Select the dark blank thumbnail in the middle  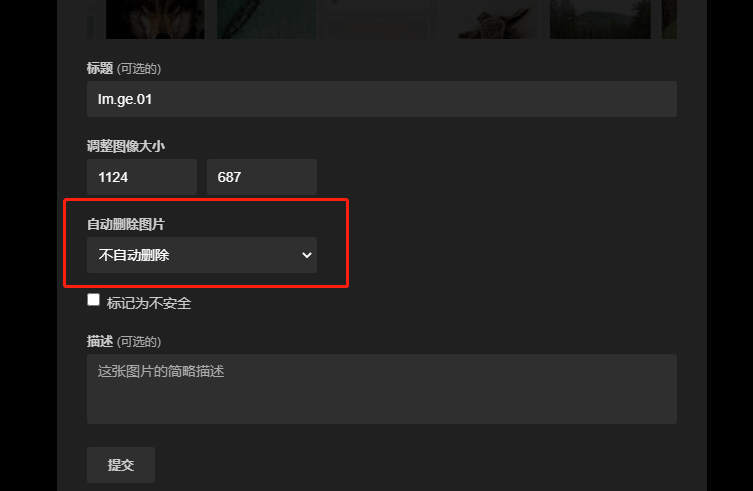click(x=378, y=19)
